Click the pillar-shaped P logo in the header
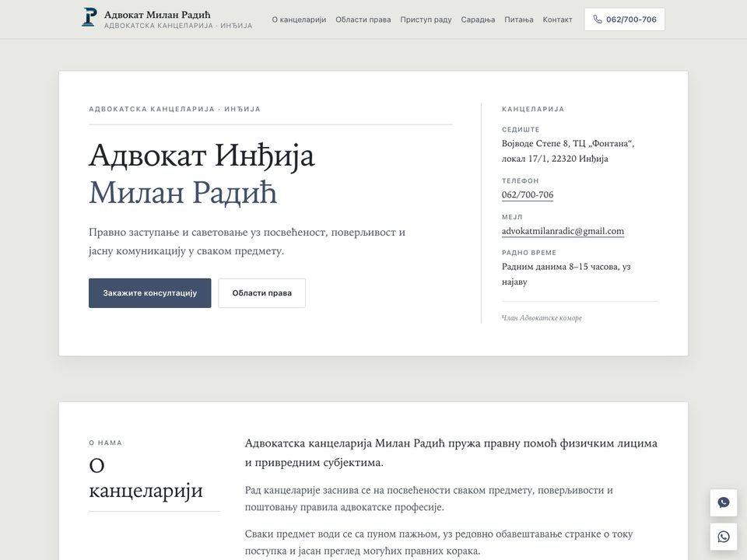Viewport: 747px width, 560px height. [89, 17]
